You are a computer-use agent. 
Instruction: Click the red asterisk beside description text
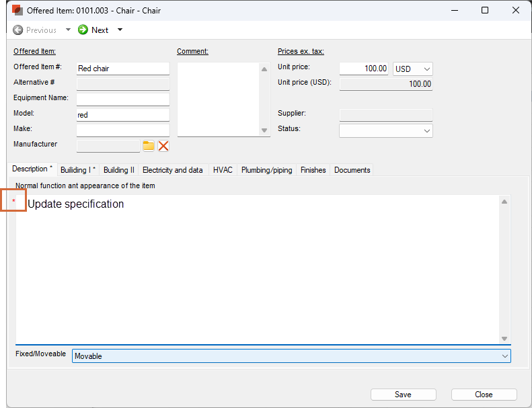tap(13, 202)
